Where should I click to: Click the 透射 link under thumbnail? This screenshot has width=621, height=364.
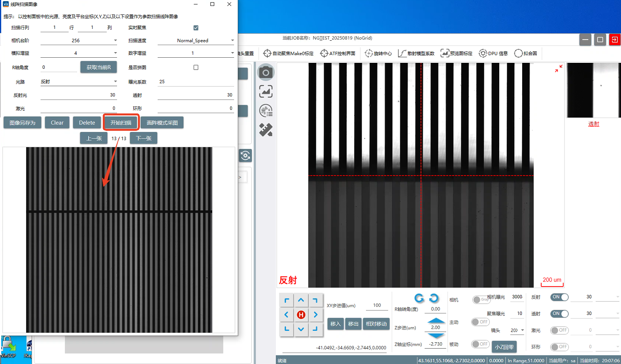[x=593, y=124]
